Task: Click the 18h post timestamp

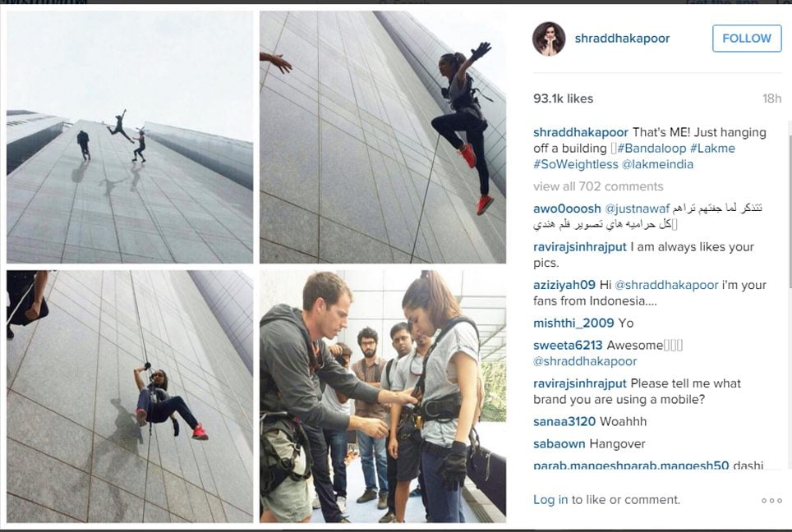Action: click(x=771, y=99)
